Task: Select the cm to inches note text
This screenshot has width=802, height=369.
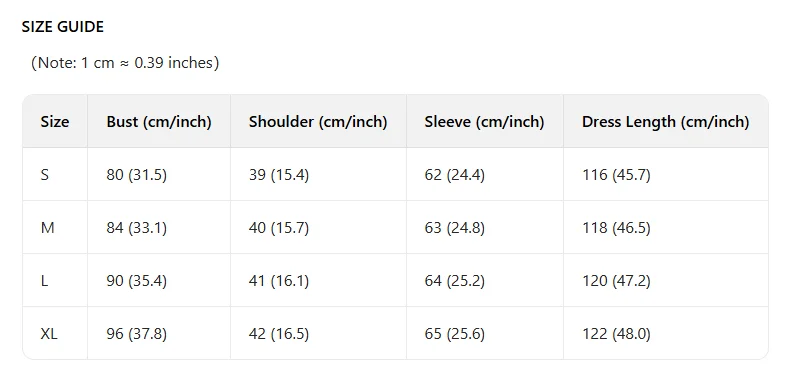Action: click(125, 63)
